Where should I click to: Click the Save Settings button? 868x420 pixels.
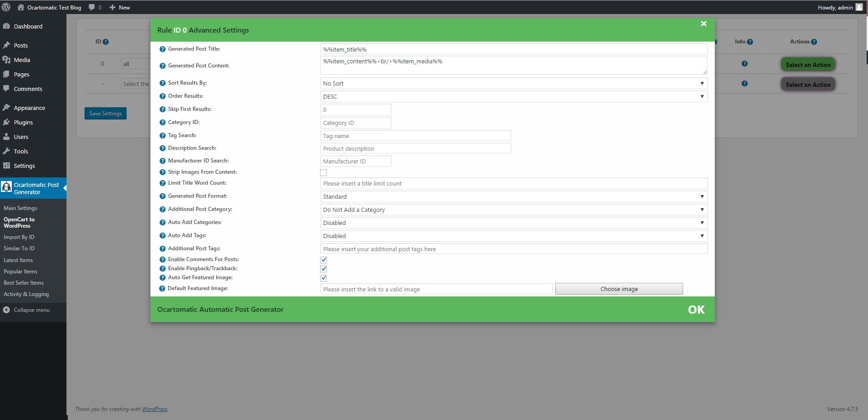click(x=105, y=114)
